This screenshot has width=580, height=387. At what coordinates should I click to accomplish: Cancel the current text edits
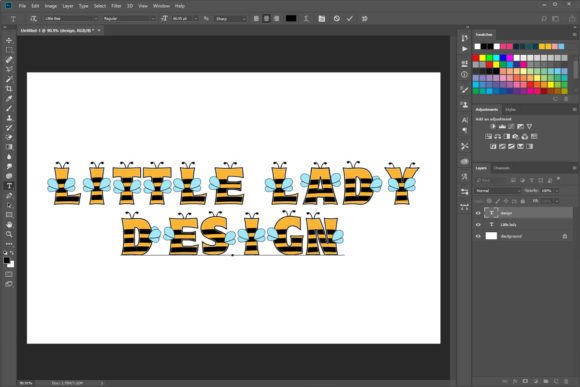tap(336, 18)
